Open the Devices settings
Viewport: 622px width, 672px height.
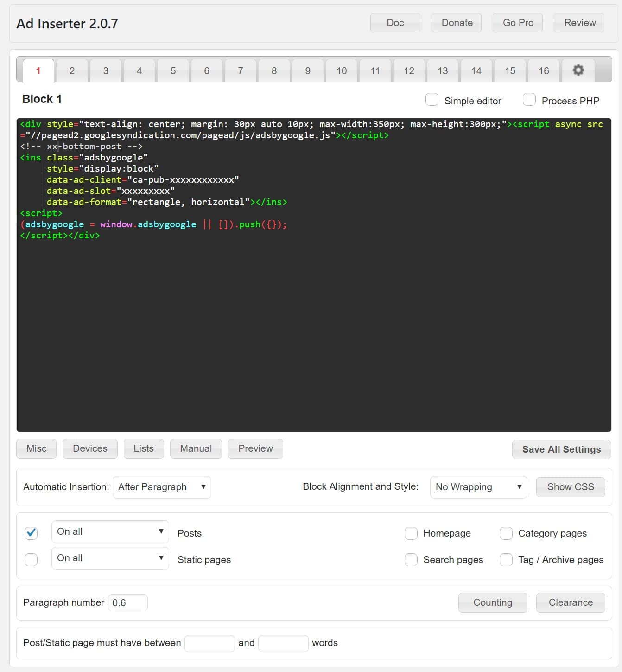click(89, 448)
